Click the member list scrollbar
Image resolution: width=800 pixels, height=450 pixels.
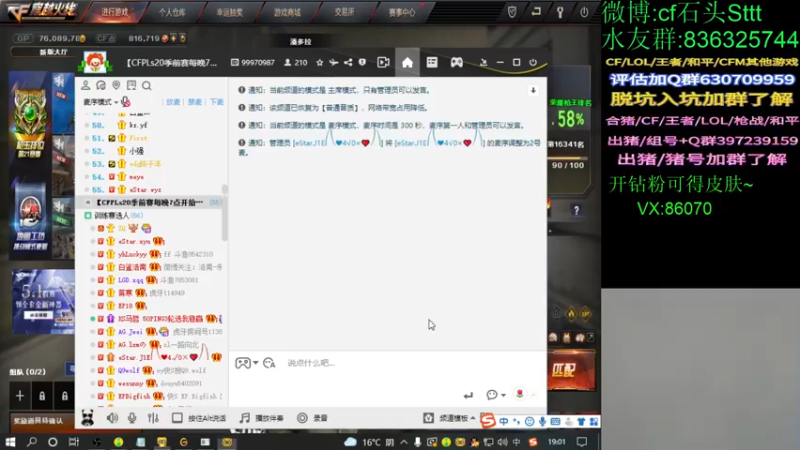pyautogui.click(x=224, y=212)
